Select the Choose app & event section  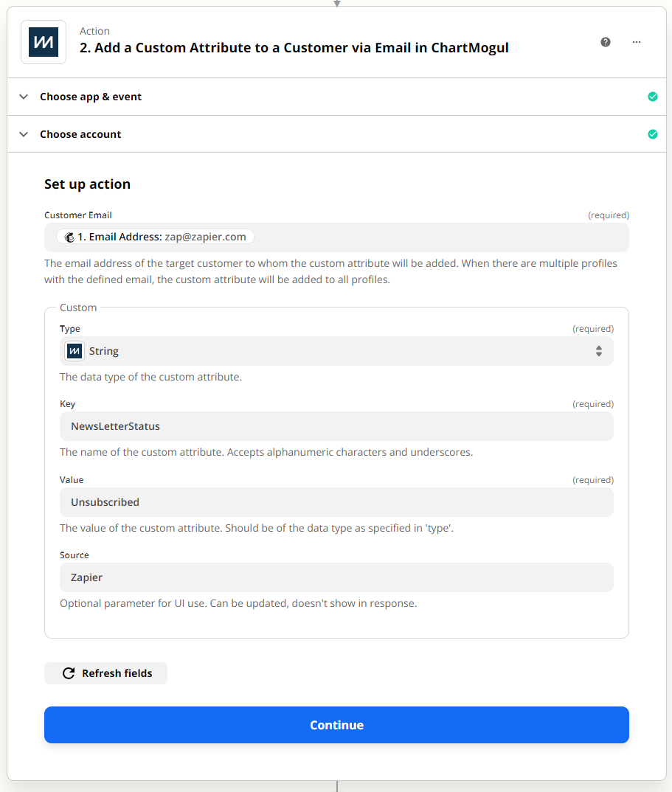[x=336, y=97]
